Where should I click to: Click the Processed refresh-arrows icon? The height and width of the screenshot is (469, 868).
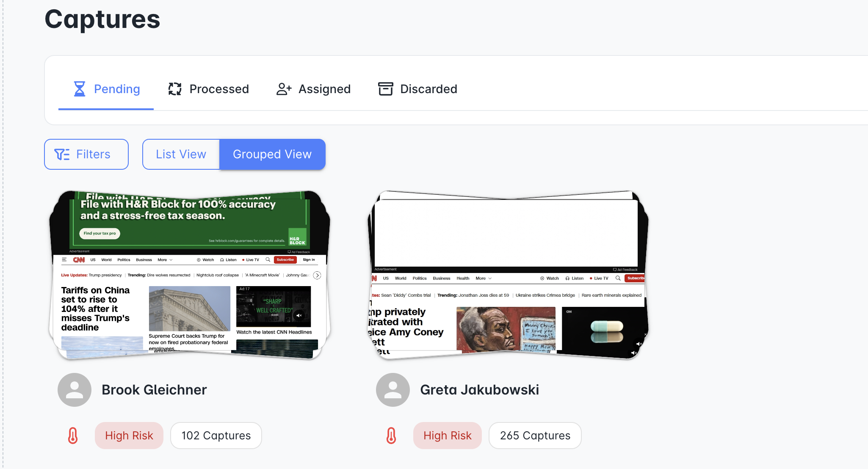coord(175,89)
